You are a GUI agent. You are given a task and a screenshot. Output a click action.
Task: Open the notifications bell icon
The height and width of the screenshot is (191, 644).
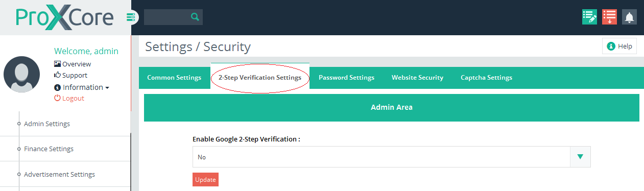629,17
